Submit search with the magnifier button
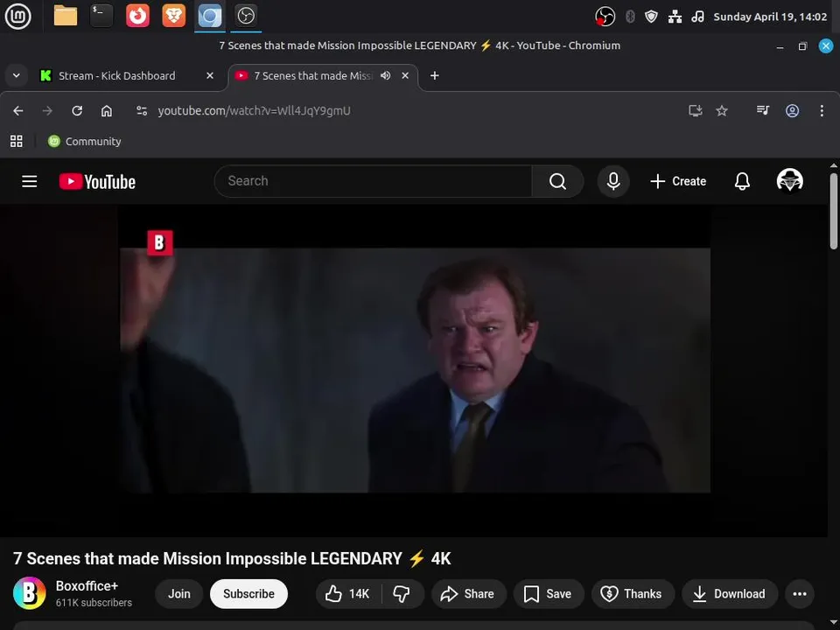 coord(557,181)
